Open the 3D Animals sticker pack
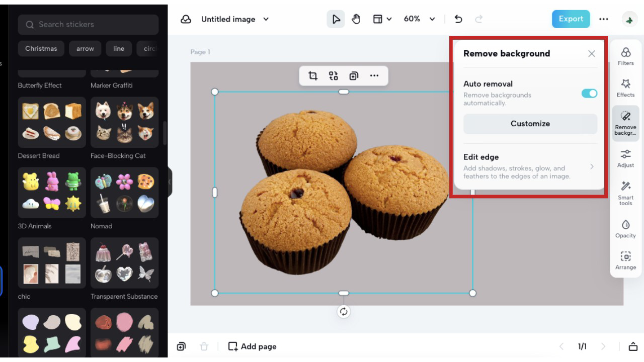 (52, 193)
